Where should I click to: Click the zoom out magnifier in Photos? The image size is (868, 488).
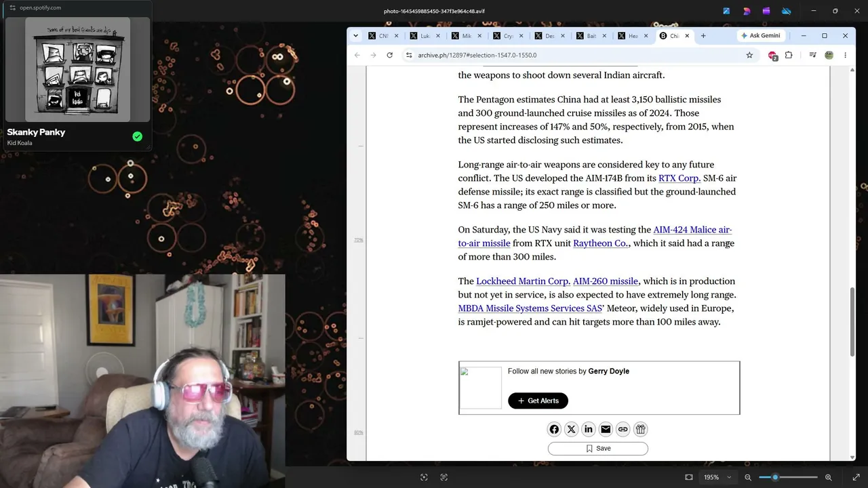[x=748, y=477]
